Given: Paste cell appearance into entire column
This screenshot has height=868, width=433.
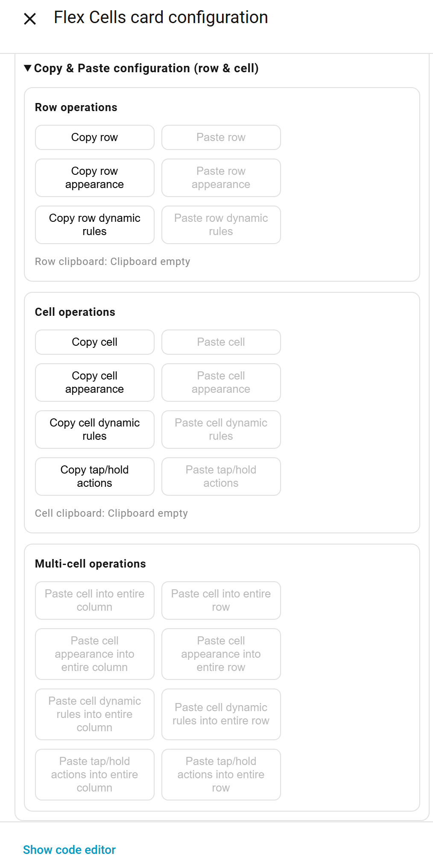Looking at the screenshot, I should pyautogui.click(x=94, y=654).
